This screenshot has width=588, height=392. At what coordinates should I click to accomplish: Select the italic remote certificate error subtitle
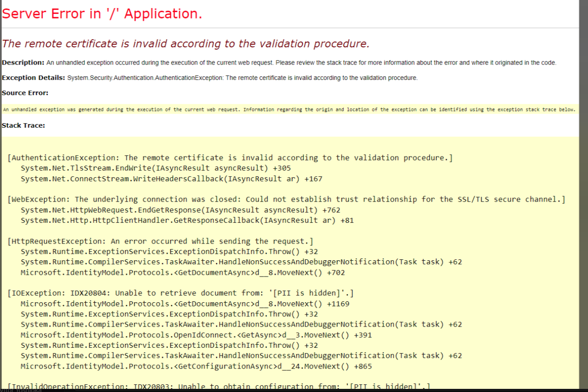pos(185,44)
